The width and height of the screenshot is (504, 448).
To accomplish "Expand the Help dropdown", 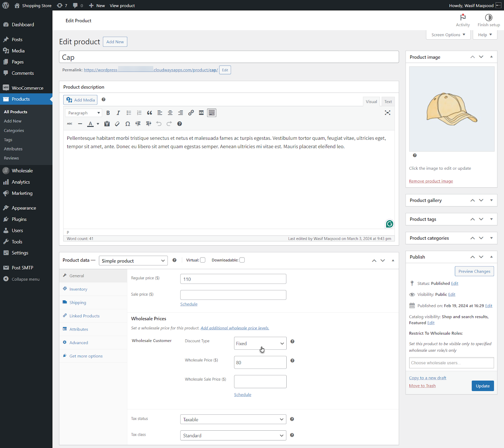I will point(485,35).
